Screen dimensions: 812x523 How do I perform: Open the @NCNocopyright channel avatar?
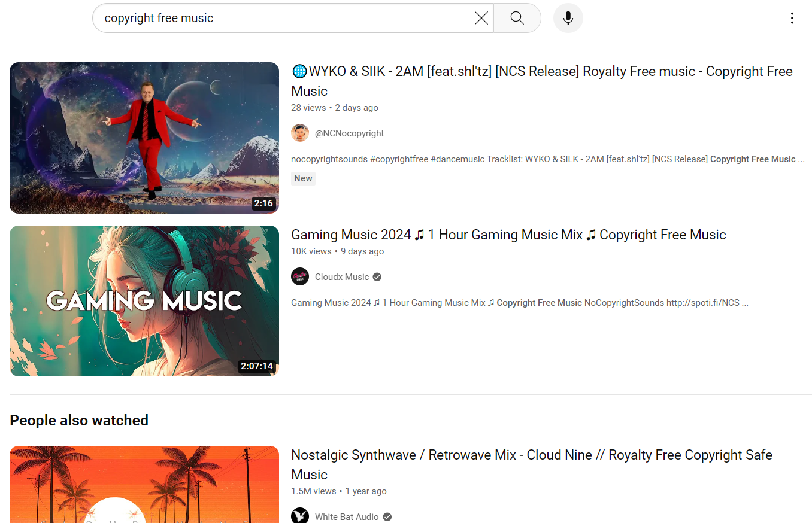coord(300,133)
